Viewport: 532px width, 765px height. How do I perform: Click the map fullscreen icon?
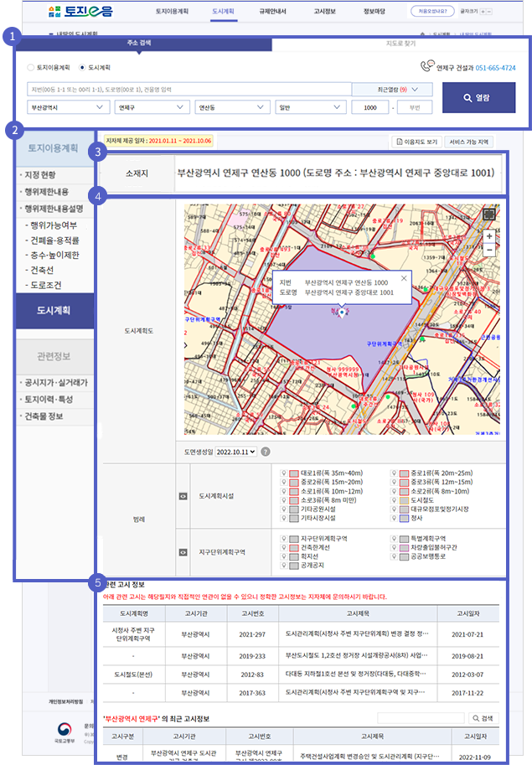tap(489, 214)
